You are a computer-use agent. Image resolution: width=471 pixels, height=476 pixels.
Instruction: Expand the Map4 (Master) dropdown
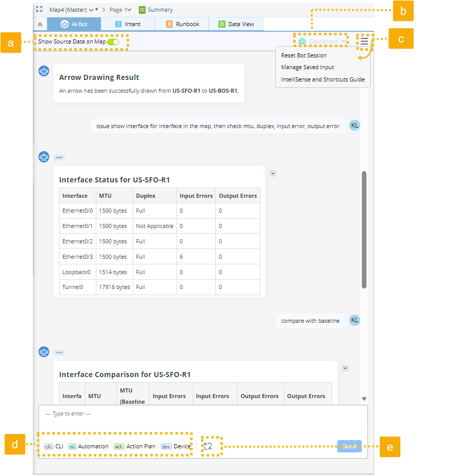pyautogui.click(x=91, y=10)
